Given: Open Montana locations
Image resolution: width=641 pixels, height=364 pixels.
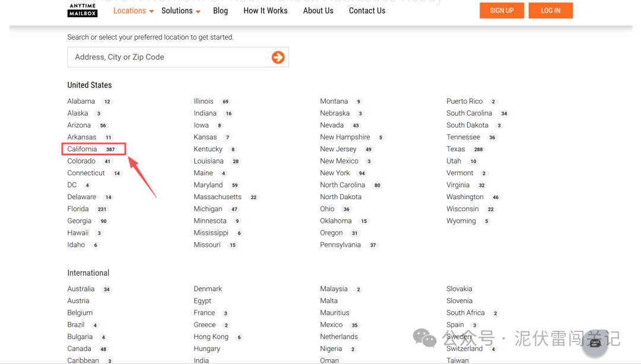Looking at the screenshot, I should 334,101.
